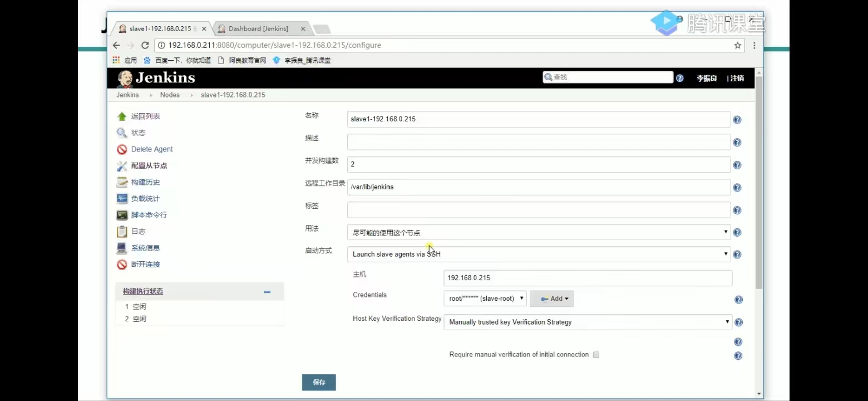Click the 标签 labels input field

[x=539, y=210]
